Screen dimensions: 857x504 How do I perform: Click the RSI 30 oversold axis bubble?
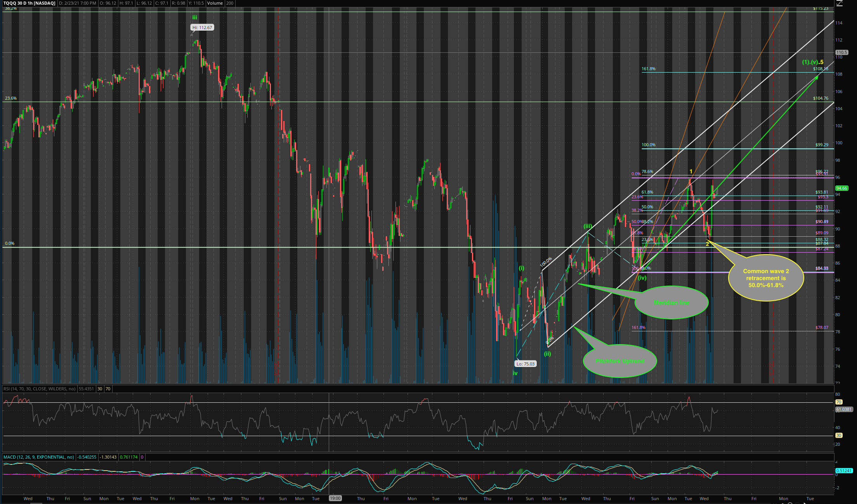click(x=839, y=435)
